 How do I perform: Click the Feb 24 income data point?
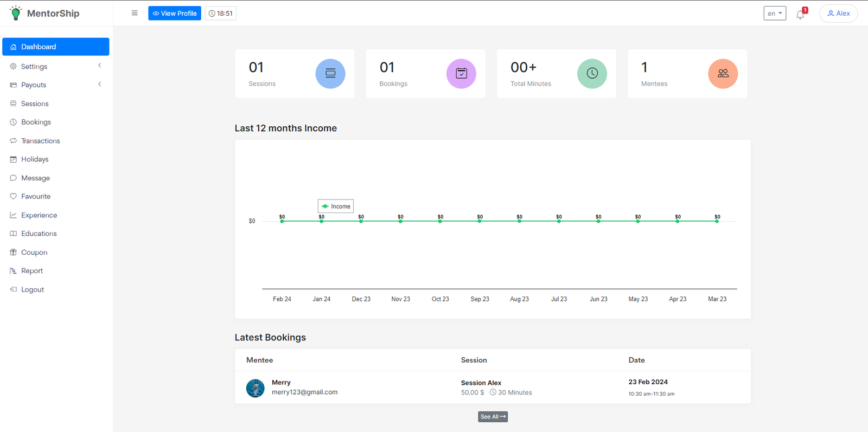pyautogui.click(x=282, y=221)
